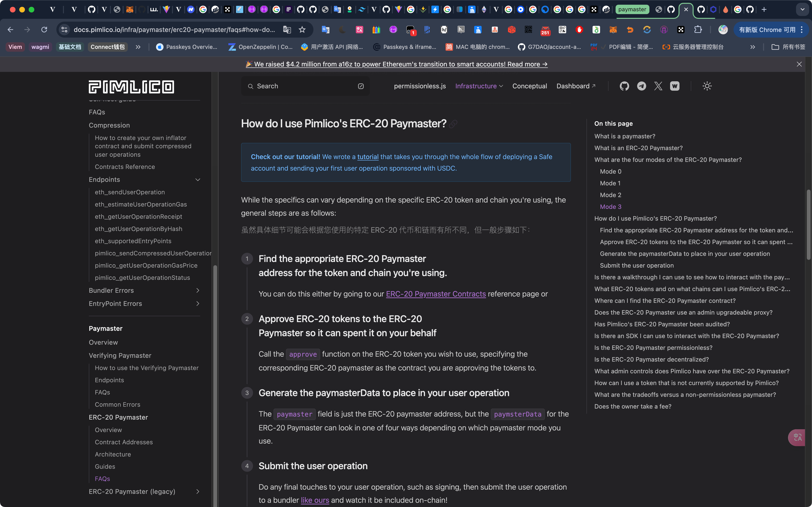Open the MetaMask fox extension
Screen dimensions: 812x507
613,30
